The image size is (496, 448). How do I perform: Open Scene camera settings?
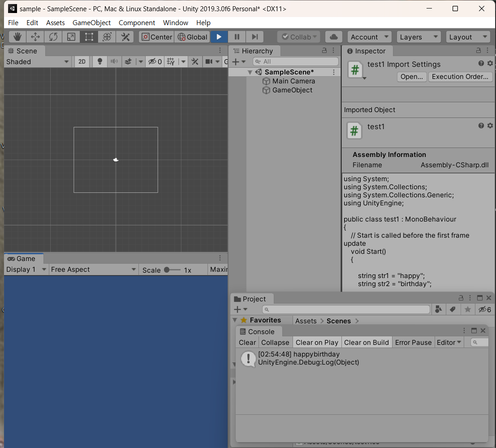pos(209,61)
